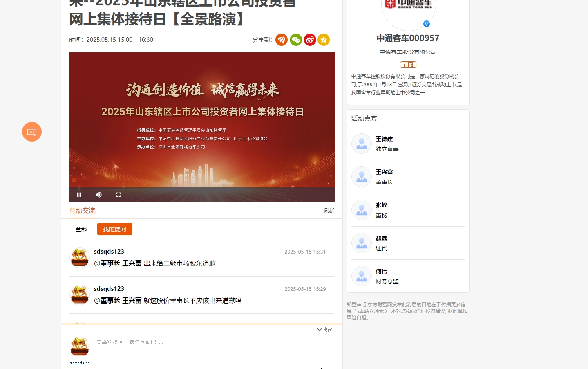Enter fullscreen video mode
588x369 pixels.
click(118, 195)
